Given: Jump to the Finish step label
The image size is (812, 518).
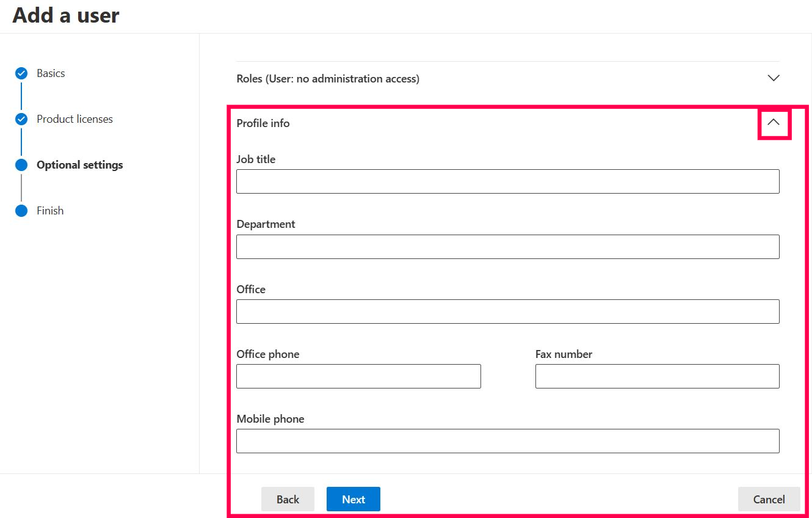Looking at the screenshot, I should [x=50, y=211].
